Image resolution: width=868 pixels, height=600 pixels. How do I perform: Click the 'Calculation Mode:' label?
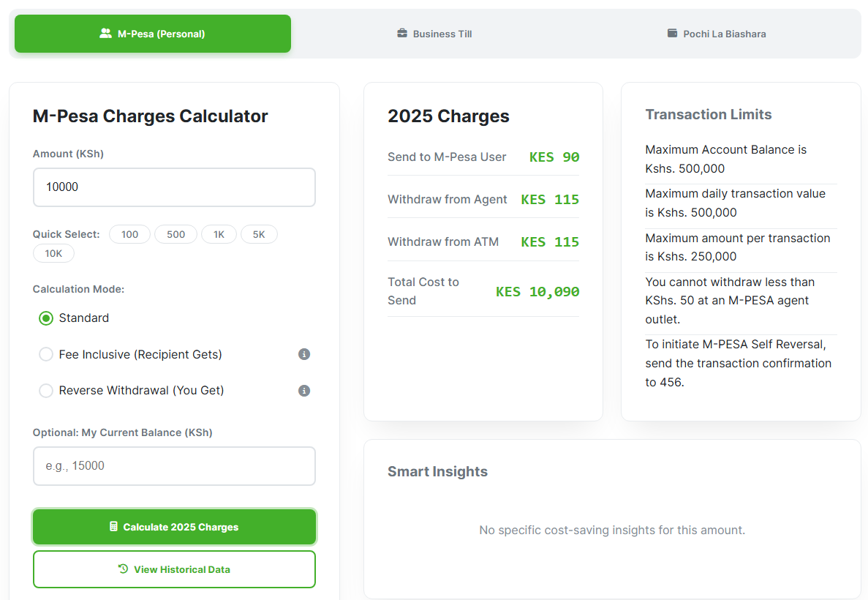click(78, 289)
